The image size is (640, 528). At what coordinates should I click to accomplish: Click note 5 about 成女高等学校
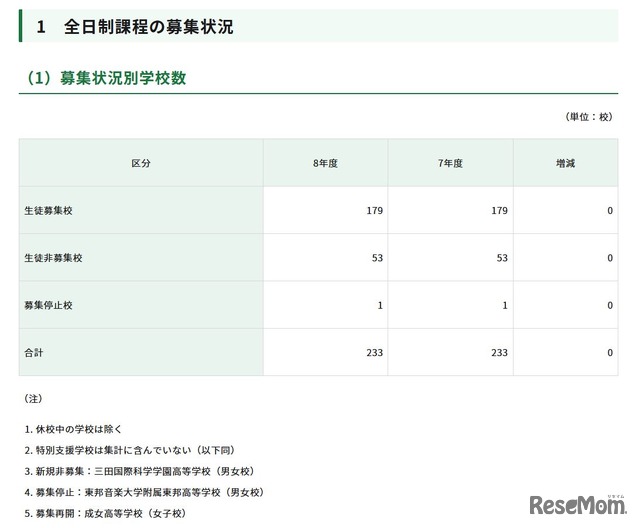pos(104,513)
